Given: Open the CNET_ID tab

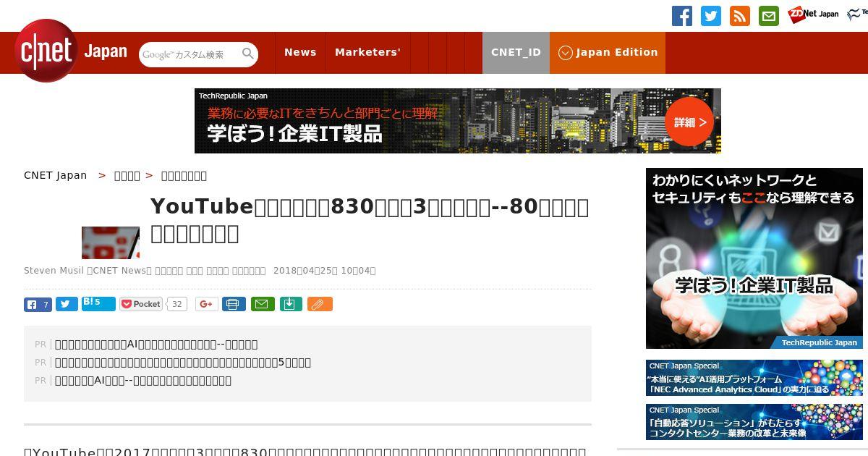Looking at the screenshot, I should (x=516, y=52).
